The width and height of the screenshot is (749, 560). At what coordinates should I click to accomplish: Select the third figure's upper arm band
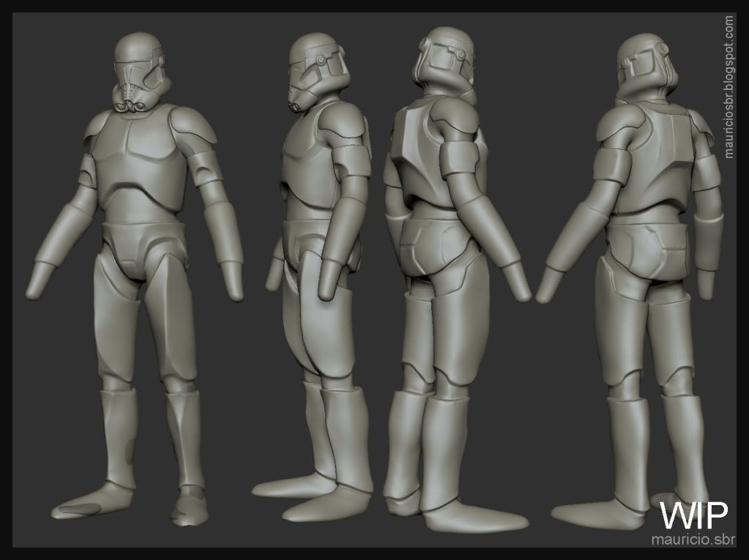point(462,157)
